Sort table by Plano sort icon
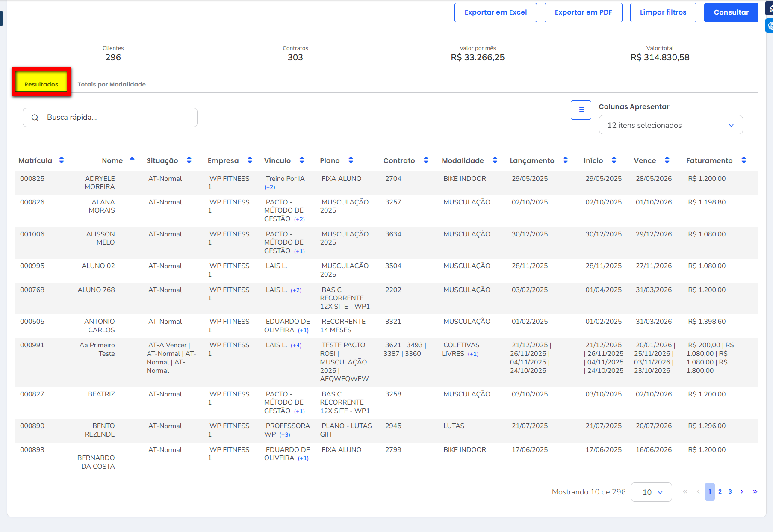This screenshot has height=532, width=773. click(x=351, y=160)
